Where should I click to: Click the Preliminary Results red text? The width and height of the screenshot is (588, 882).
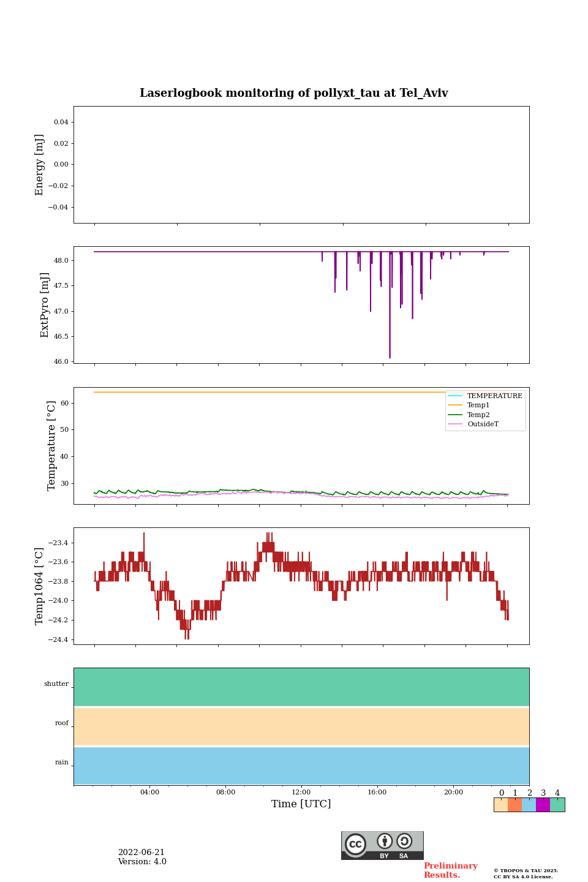(451, 870)
